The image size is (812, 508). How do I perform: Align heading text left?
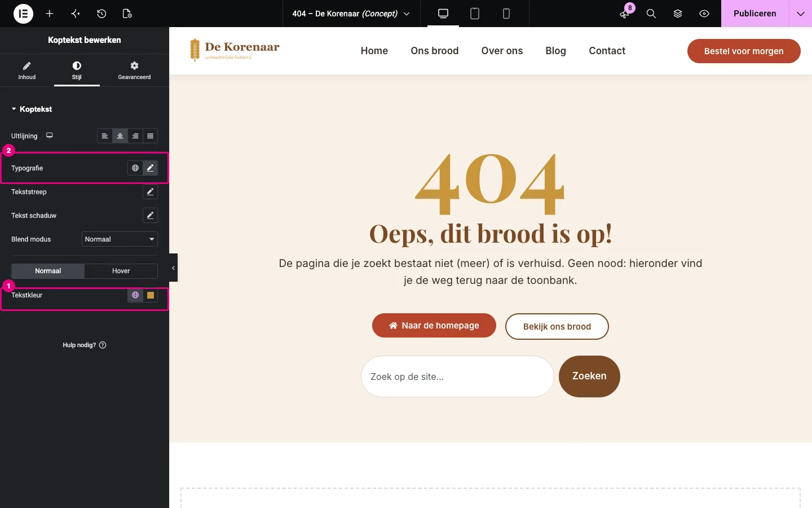(x=105, y=136)
